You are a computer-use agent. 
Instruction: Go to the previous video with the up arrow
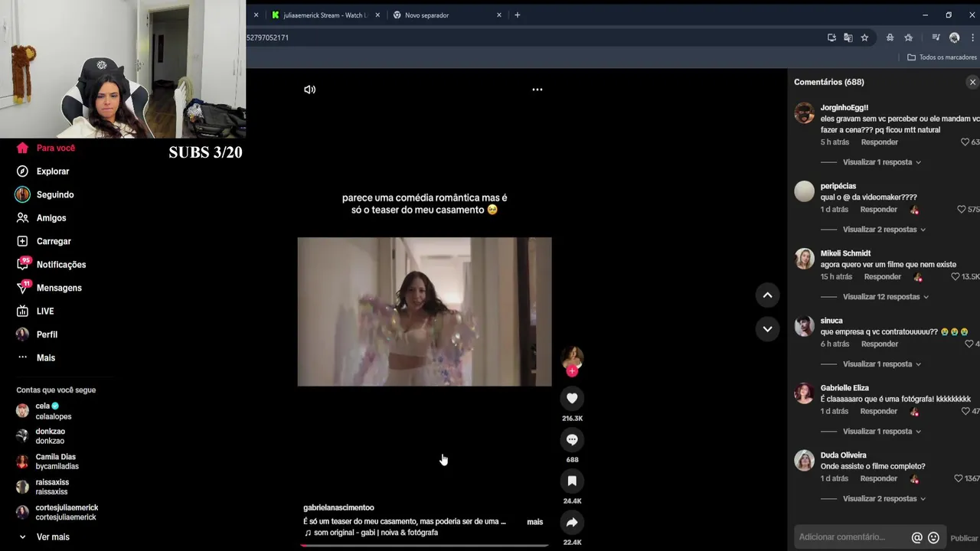[767, 295]
